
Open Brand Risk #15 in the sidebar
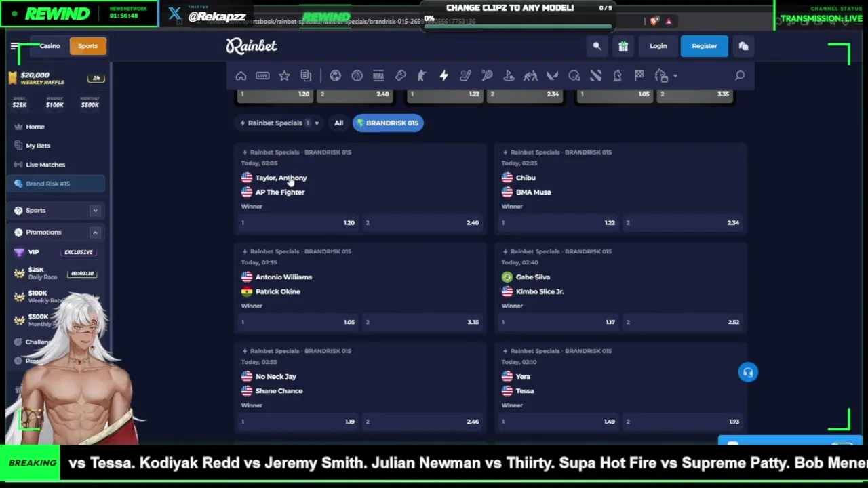click(57, 184)
